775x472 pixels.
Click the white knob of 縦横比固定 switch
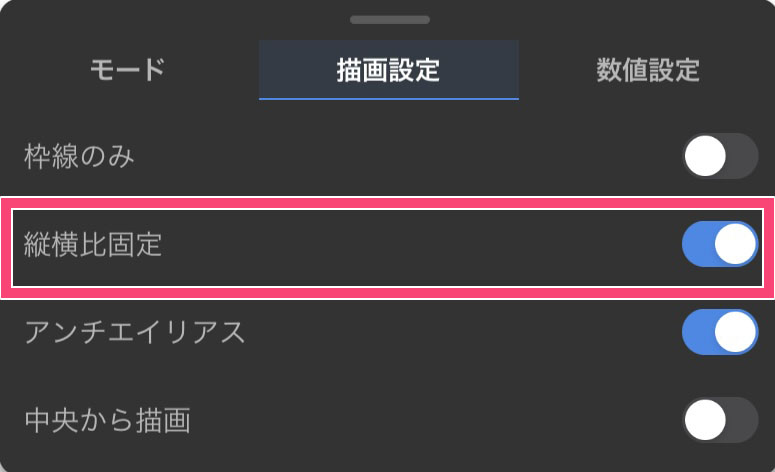point(736,245)
